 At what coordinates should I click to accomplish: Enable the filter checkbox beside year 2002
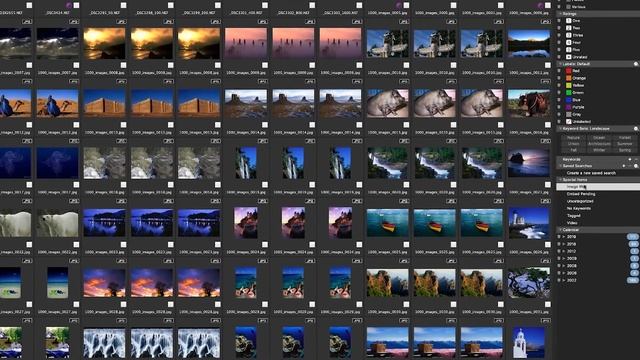[x=559, y=280]
